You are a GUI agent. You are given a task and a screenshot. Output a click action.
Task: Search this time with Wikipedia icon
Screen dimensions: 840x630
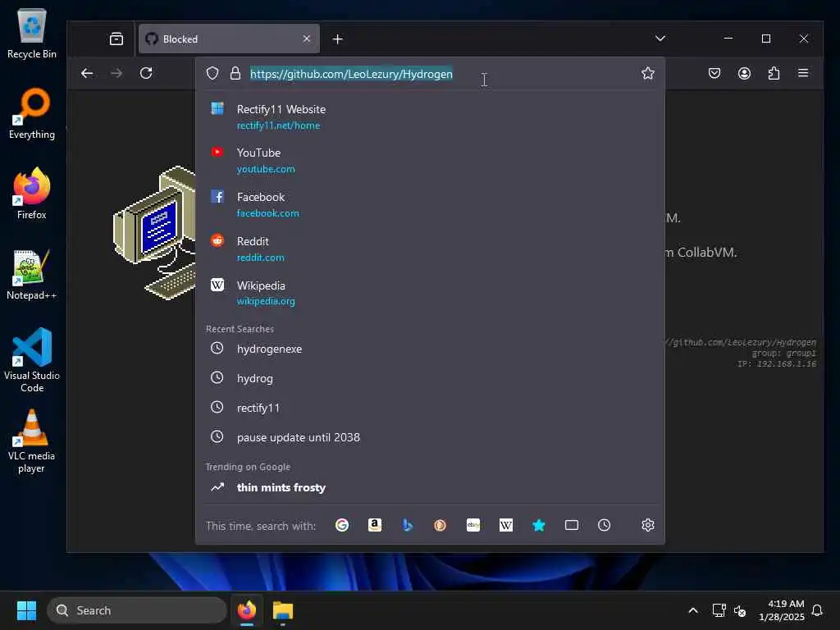tap(505, 525)
